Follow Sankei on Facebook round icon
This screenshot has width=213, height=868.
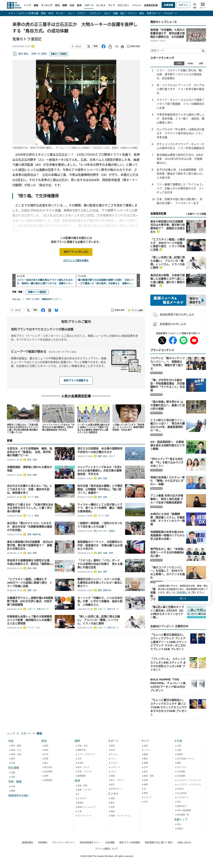pyautogui.click(x=173, y=340)
